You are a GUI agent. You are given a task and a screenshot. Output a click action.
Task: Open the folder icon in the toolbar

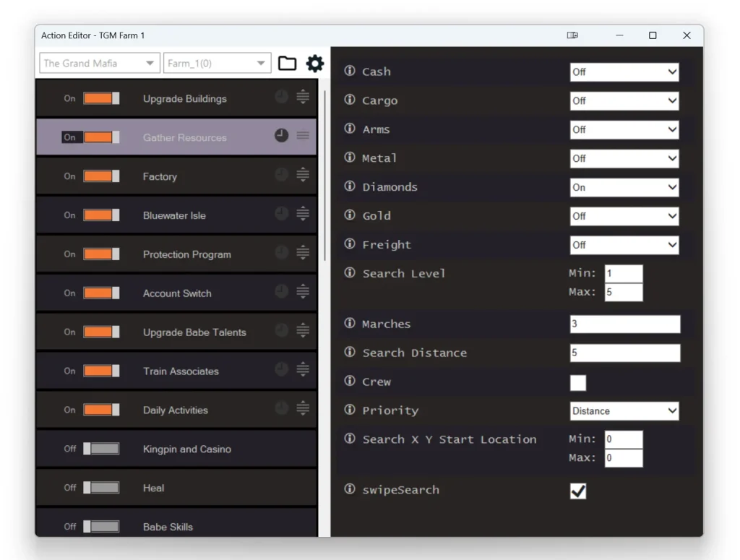click(287, 63)
